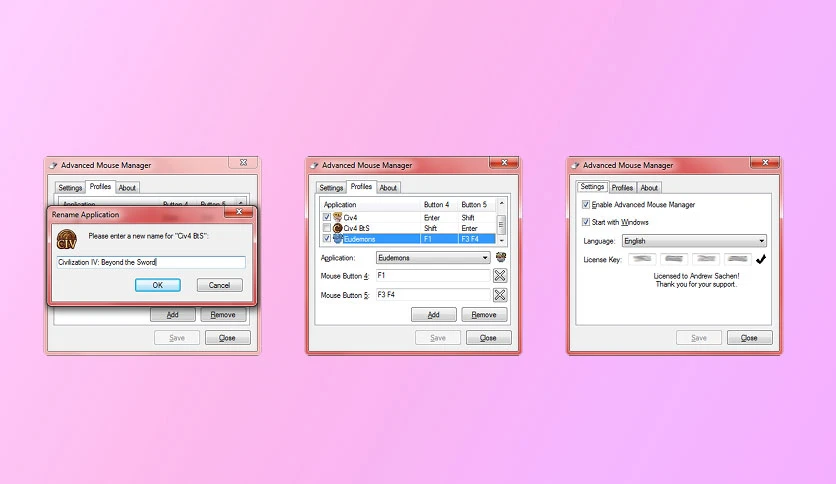Screen dimensions: 836x484
Task: Uncheck the Eudemons profile checkbox
Action: click(327, 239)
